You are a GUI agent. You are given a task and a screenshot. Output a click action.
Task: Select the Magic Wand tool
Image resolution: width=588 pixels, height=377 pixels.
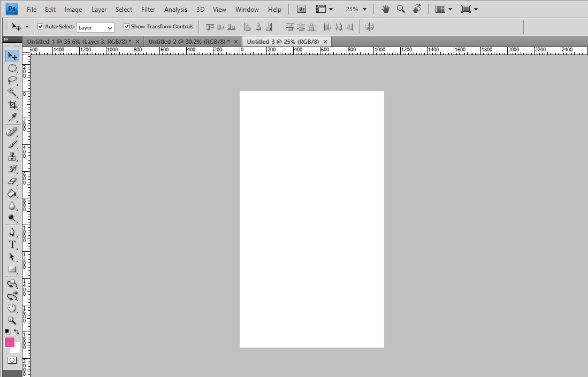(12, 93)
